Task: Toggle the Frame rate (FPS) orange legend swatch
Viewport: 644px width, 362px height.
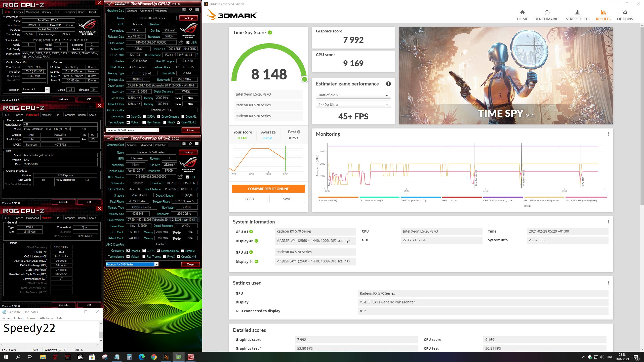Action: pos(338,197)
